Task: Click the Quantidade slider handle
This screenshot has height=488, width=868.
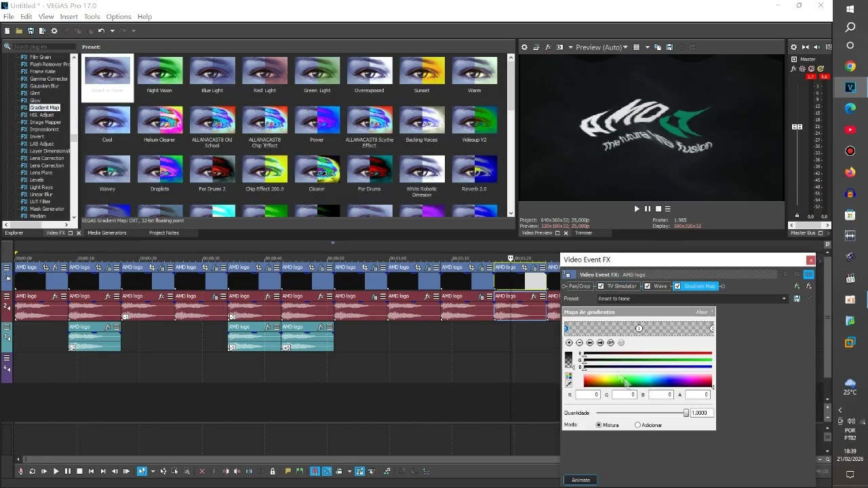Action: (x=686, y=413)
